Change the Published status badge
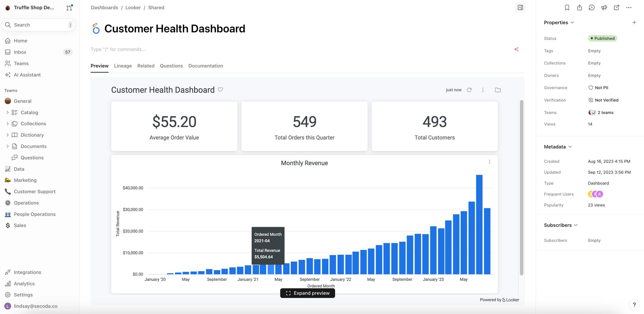Image resolution: width=644 pixels, height=314 pixels. click(x=602, y=38)
